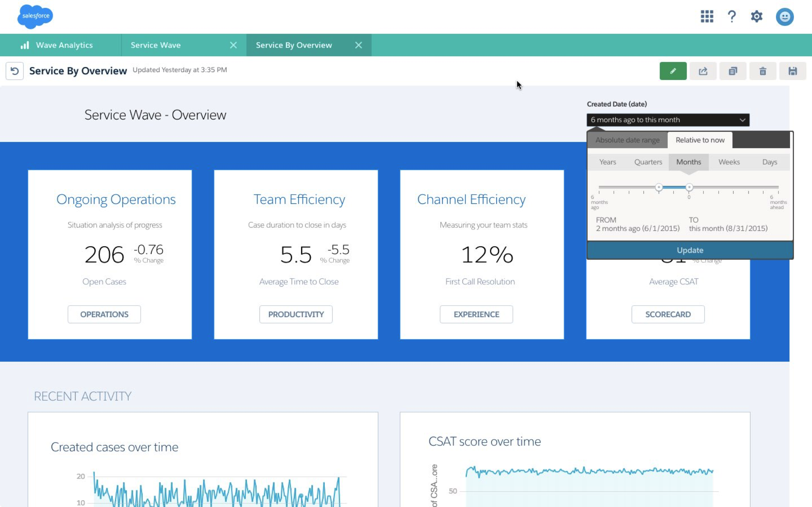This screenshot has height=507, width=812.
Task: Click the share icon in the toolbar
Action: (703, 71)
